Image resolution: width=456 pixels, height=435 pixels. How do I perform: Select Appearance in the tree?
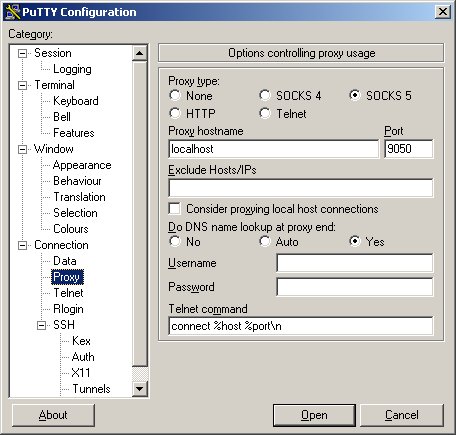click(82, 165)
